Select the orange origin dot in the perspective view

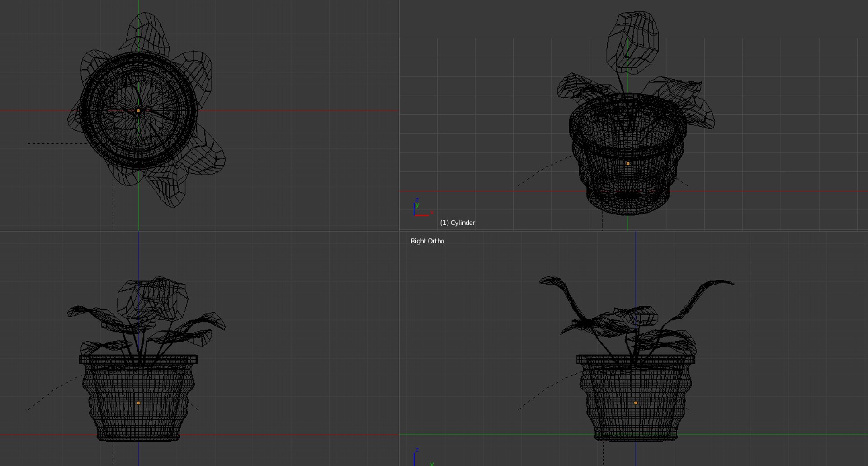coord(628,163)
